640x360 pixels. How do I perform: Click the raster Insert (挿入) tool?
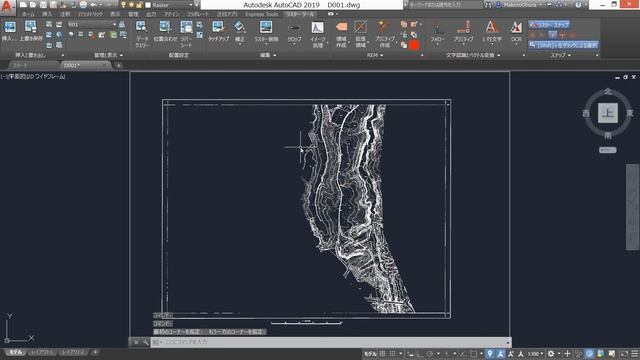pyautogui.click(x=9, y=31)
